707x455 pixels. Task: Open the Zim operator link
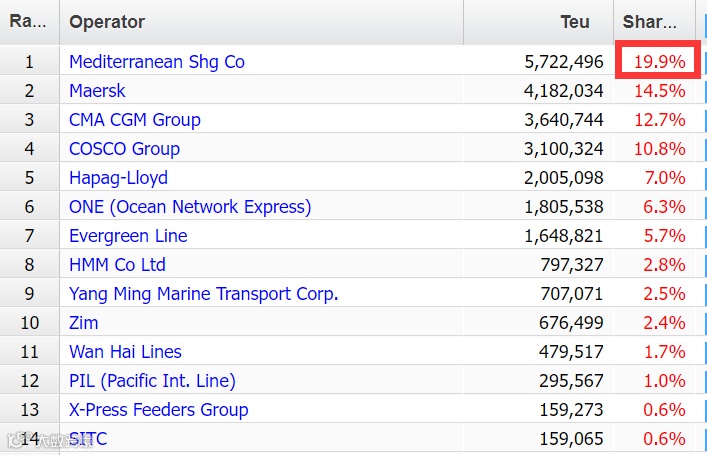(83, 323)
